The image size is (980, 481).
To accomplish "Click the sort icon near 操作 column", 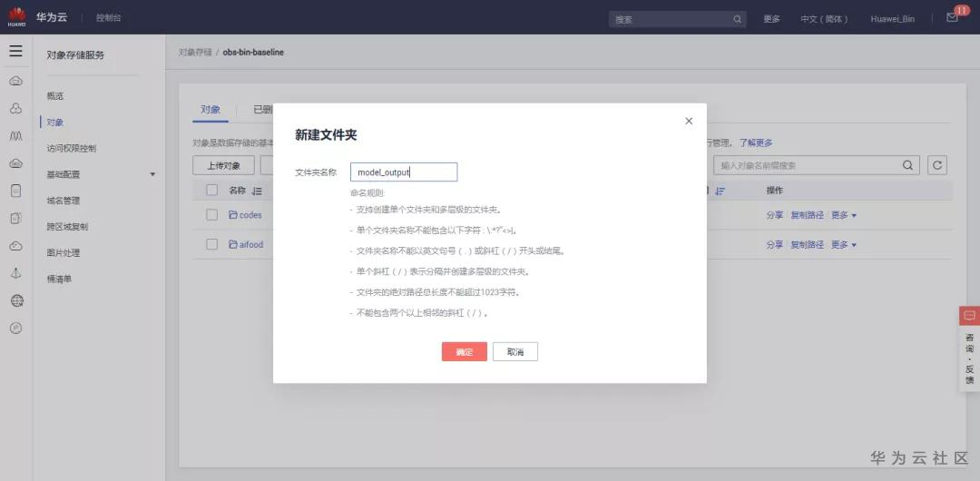I will pyautogui.click(x=720, y=191).
